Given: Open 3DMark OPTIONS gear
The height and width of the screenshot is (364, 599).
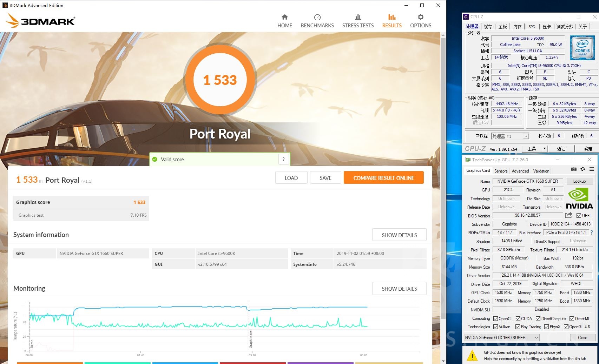Looking at the screenshot, I should point(421,21).
